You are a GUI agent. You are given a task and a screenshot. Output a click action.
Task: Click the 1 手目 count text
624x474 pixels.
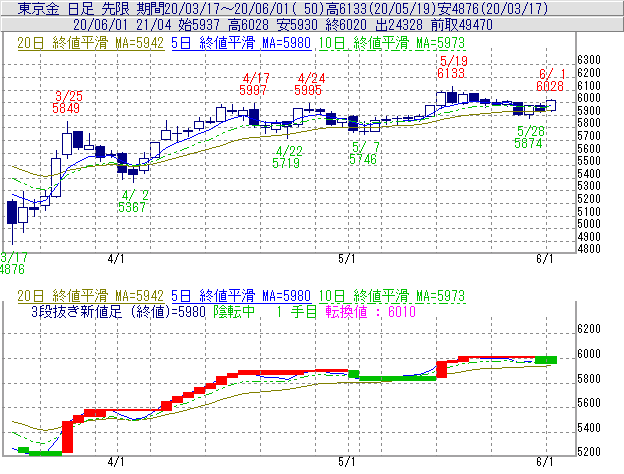296,312
